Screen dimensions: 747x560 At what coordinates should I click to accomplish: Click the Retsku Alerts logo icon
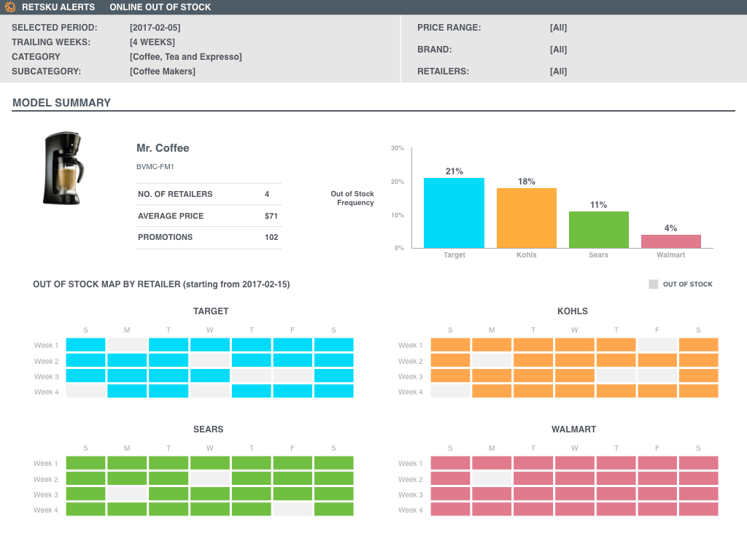[10, 7]
